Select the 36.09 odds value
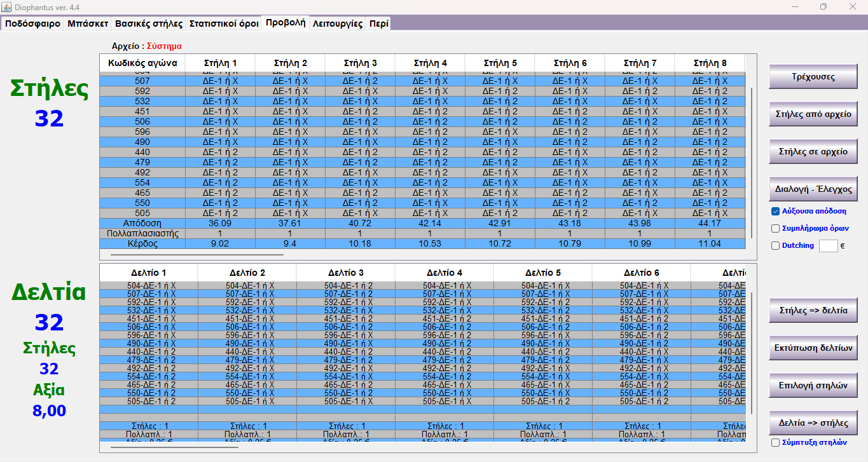The height and width of the screenshot is (462, 868). point(220,223)
